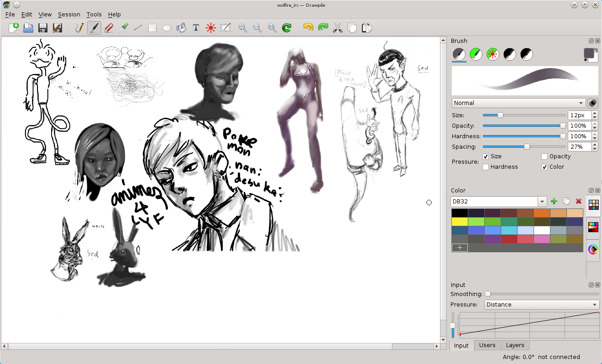Select the Eraser tool
Screen dimensions: 602x364
tap(108, 28)
